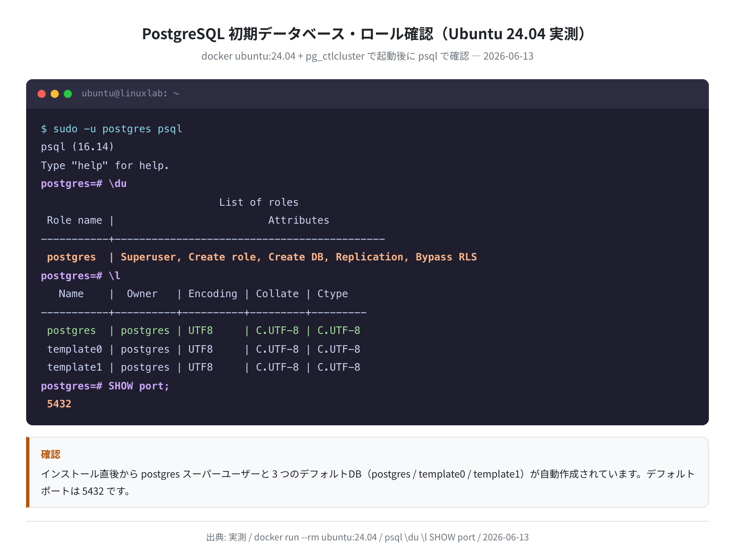Click the footer source line starting '出典: 実測'

pos(367,537)
